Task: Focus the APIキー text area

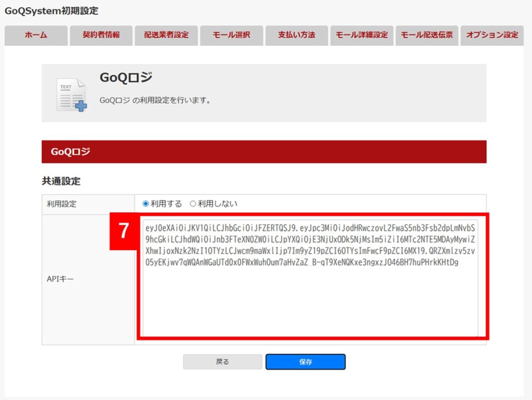Action: click(x=310, y=301)
